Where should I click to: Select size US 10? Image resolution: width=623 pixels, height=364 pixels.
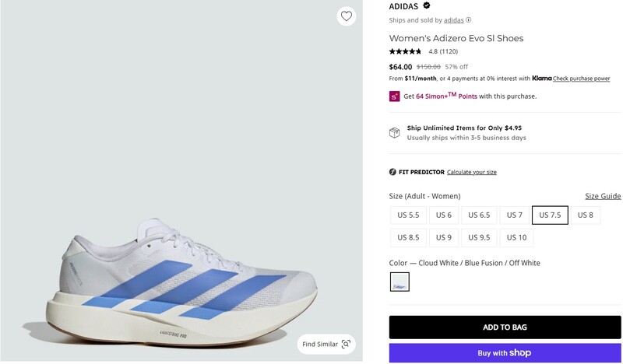516,237
